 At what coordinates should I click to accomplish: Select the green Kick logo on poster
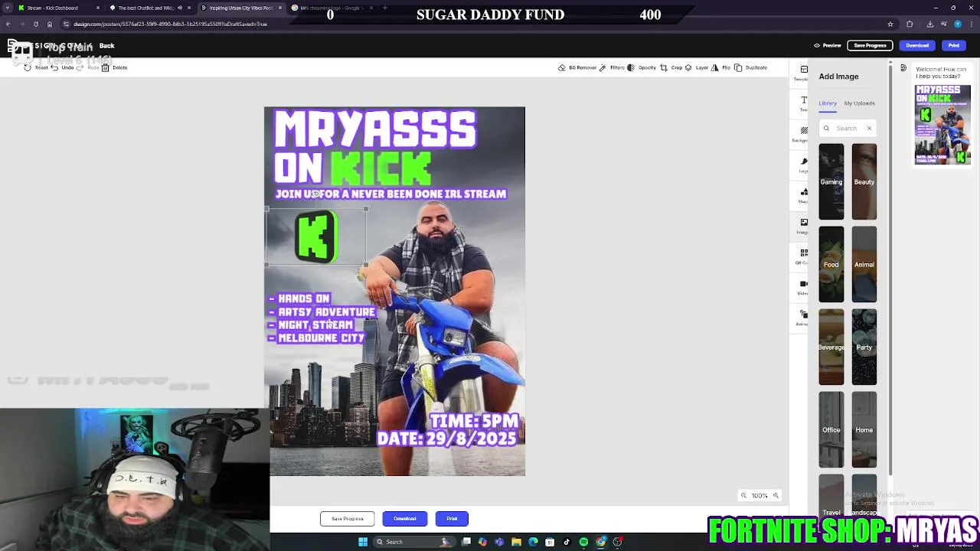316,236
